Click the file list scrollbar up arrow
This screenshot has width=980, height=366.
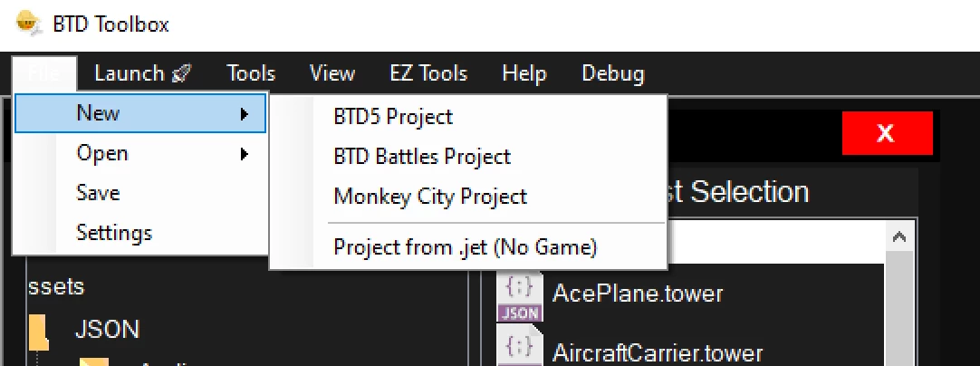tap(900, 237)
